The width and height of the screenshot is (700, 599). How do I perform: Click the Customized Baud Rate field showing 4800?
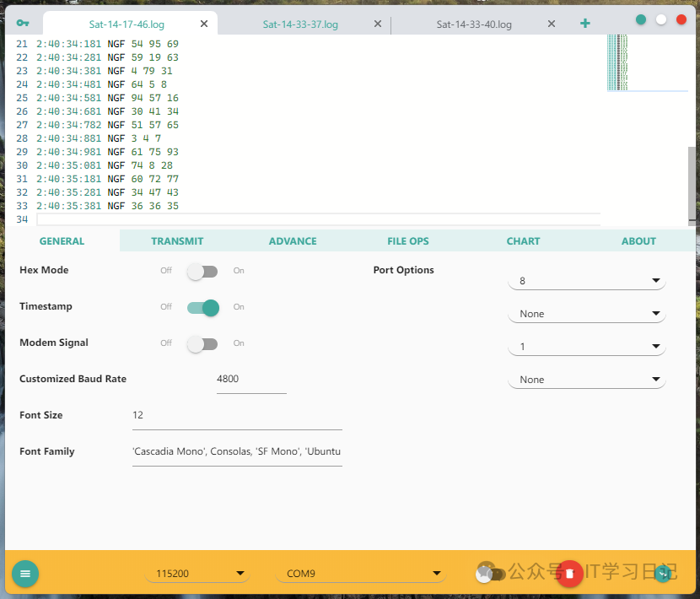click(251, 380)
